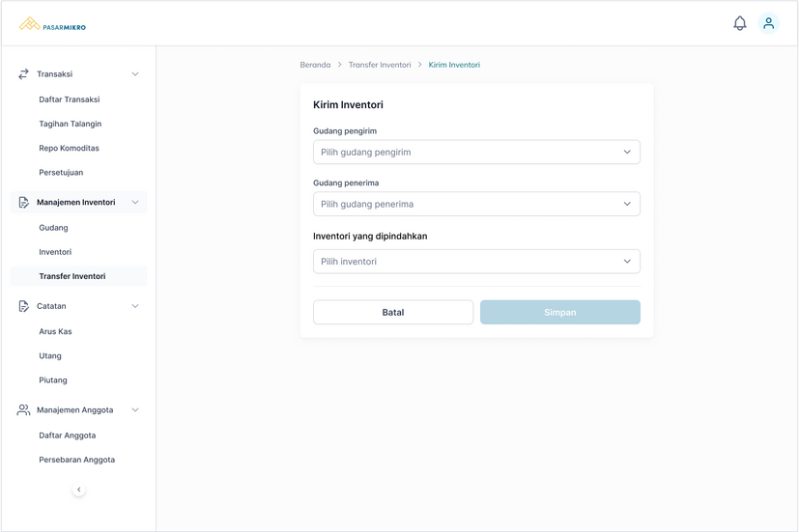799x532 pixels.
Task: Open the Gudang penerima dropdown
Action: point(476,205)
